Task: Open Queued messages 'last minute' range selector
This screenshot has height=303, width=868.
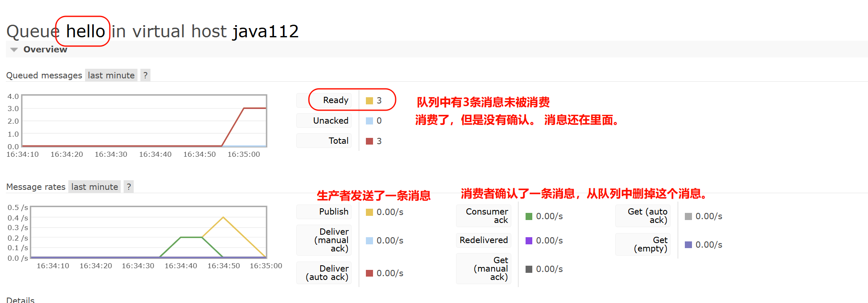Action: (x=111, y=75)
